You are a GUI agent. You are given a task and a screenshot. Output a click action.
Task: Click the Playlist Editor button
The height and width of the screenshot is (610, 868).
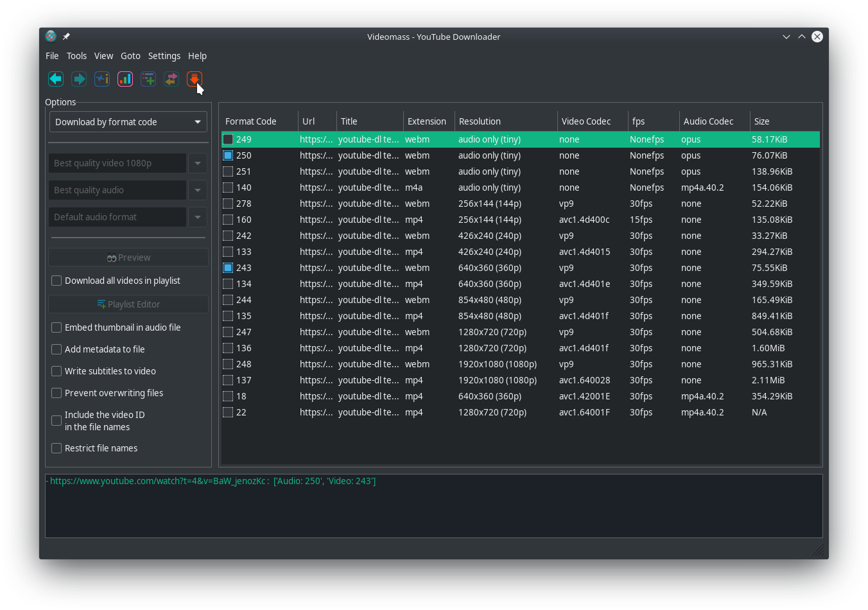coord(128,304)
